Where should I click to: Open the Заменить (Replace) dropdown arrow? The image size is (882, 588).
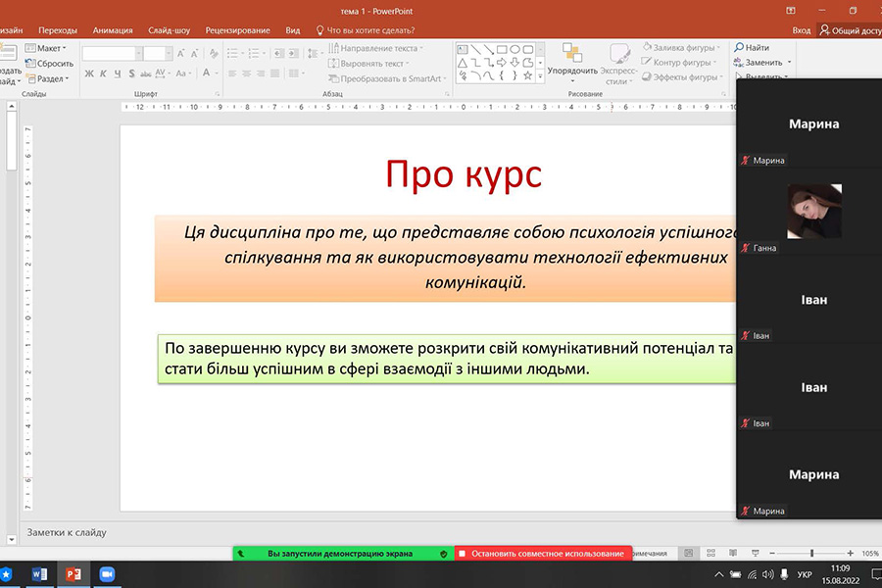(x=789, y=63)
